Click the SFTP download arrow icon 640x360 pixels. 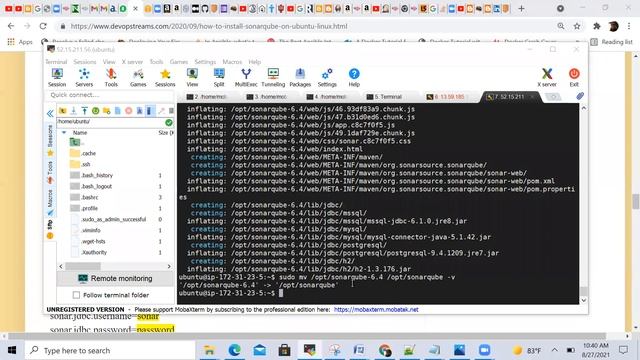[73, 111]
